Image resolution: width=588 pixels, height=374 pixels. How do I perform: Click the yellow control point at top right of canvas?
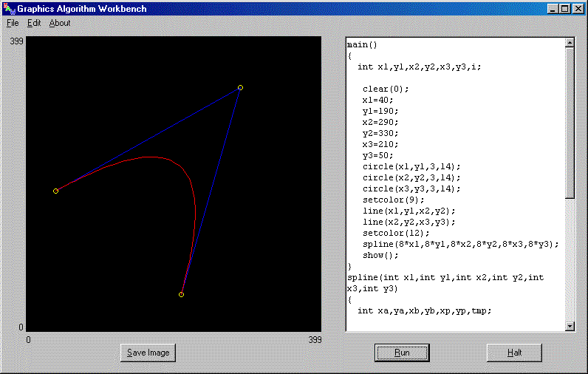240,88
